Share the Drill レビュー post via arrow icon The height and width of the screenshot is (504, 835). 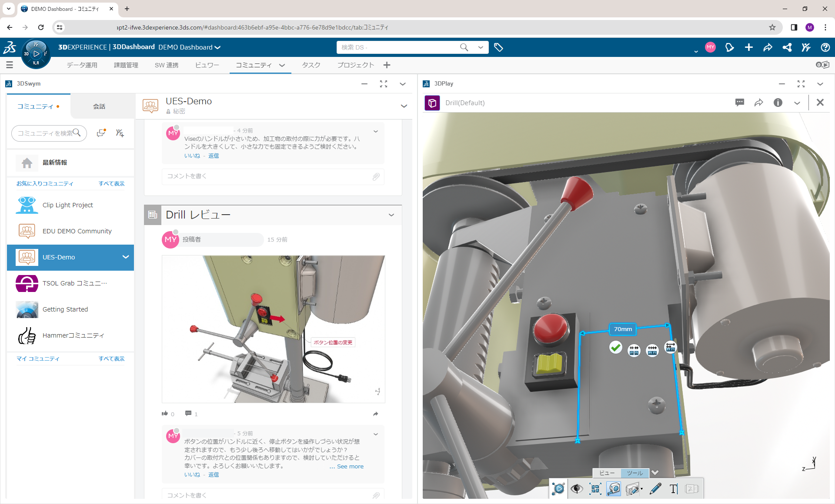click(x=376, y=414)
